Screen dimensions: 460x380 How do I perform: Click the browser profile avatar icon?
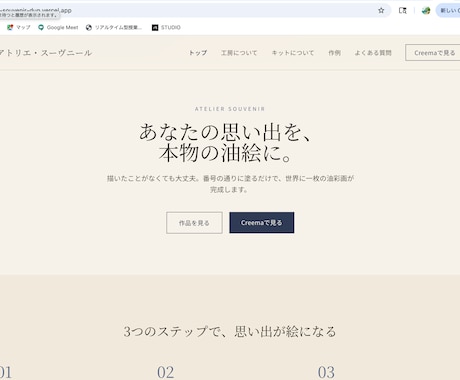click(x=426, y=11)
